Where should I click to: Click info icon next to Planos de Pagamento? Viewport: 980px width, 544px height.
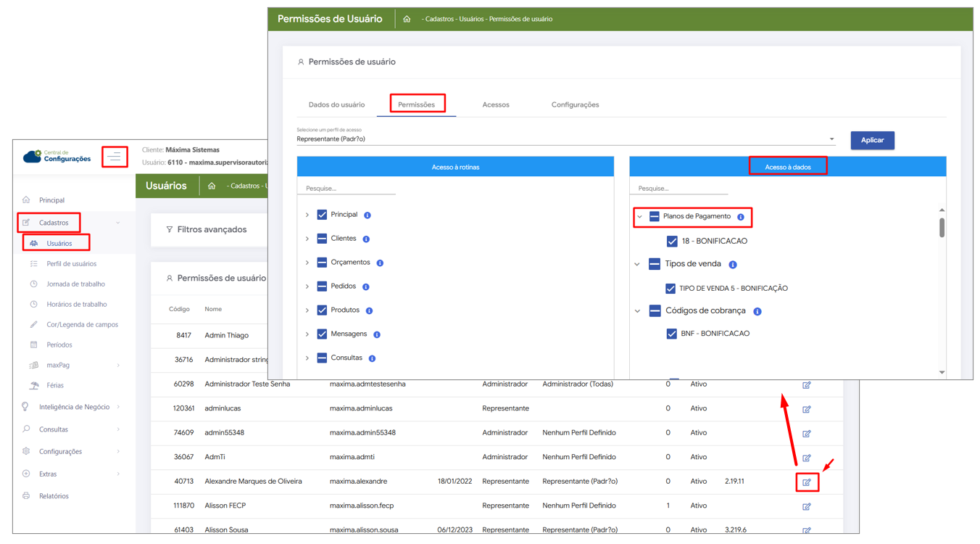point(741,217)
